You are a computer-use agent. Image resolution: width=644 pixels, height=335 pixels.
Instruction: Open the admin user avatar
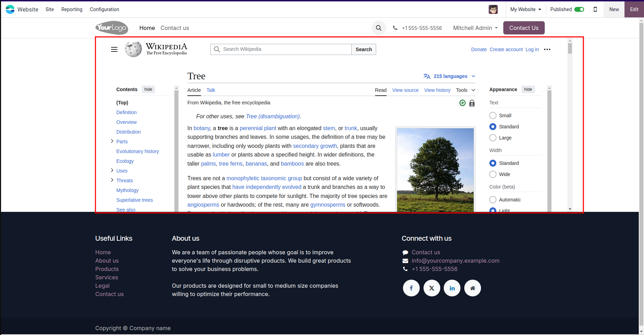493,9
